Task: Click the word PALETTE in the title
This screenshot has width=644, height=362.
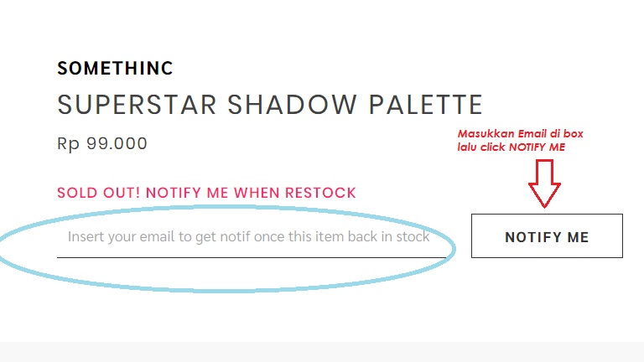Action: (425, 104)
